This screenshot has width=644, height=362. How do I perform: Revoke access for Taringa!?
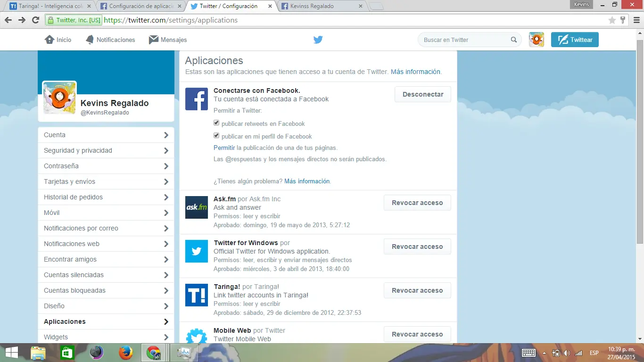pos(417,290)
